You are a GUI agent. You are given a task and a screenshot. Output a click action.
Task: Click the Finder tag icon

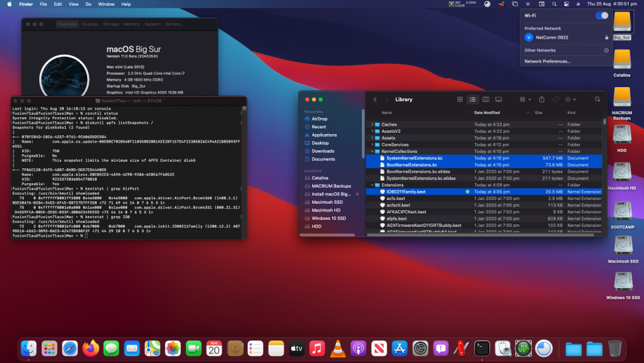pyautogui.click(x=555, y=99)
